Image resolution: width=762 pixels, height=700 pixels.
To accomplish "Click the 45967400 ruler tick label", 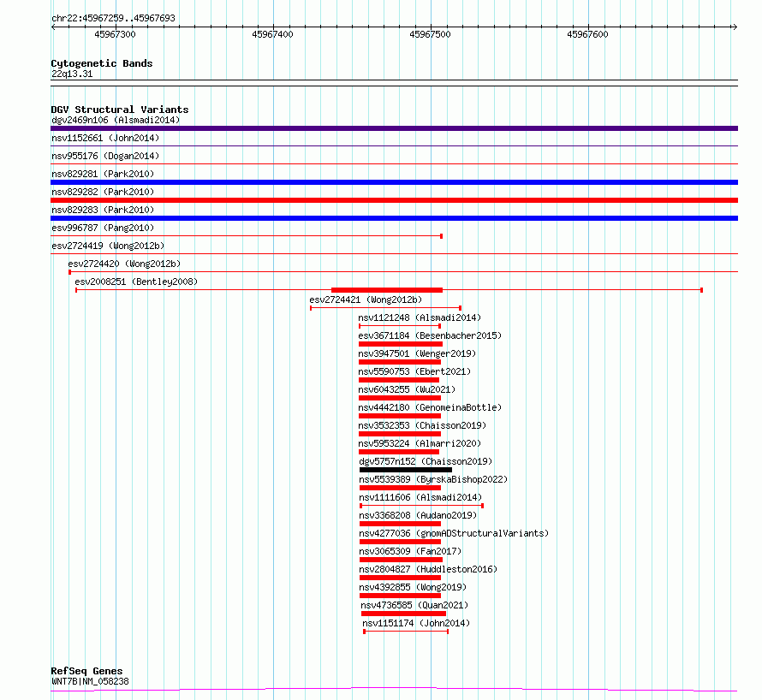I will 272,34.
